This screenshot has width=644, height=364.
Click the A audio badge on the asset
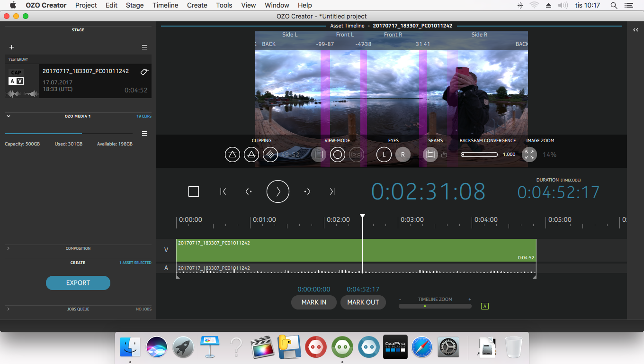coord(12,82)
